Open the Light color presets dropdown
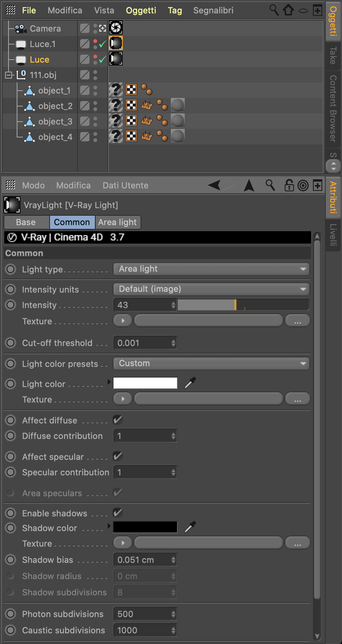Image resolution: width=342 pixels, height=644 pixels. tap(211, 363)
